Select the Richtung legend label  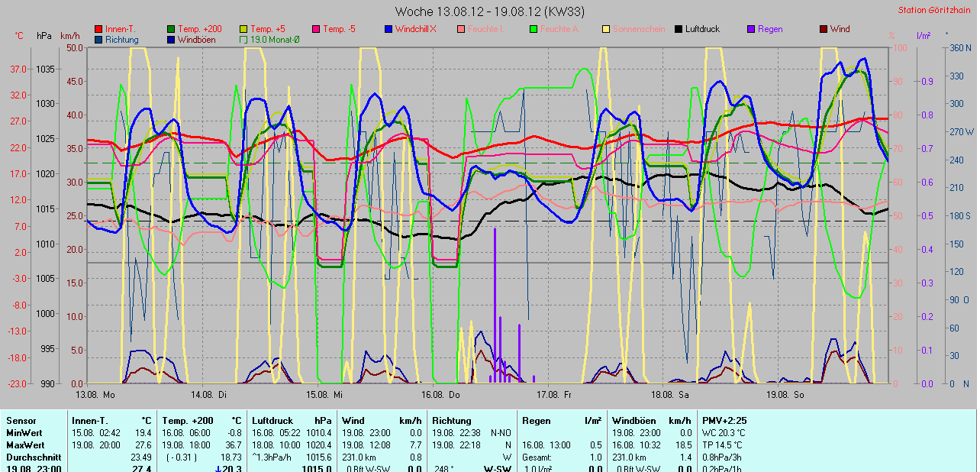tap(121, 40)
